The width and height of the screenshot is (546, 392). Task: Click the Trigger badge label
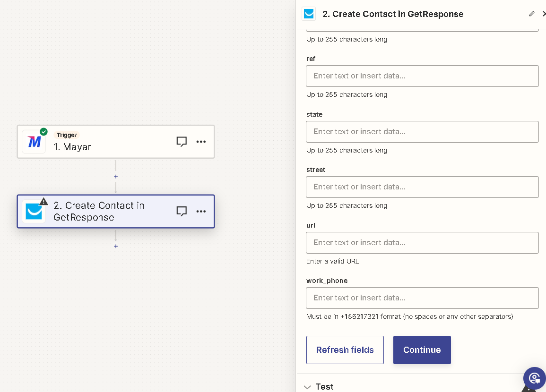tap(67, 135)
